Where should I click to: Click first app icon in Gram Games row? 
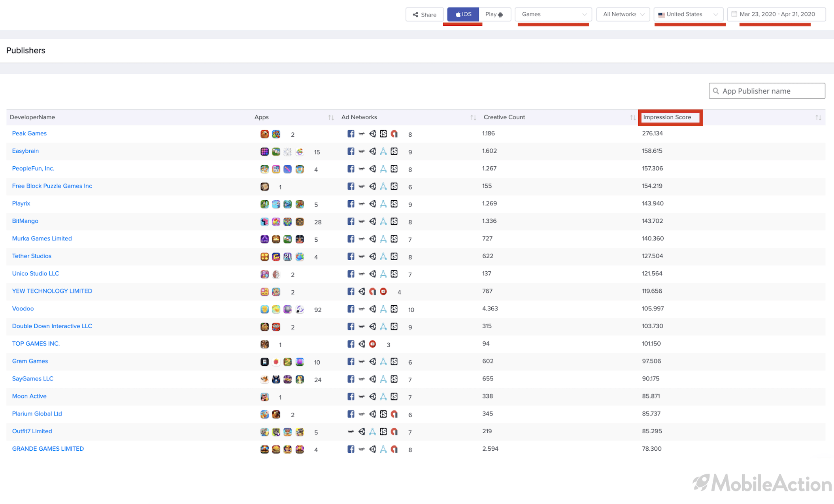pos(264,362)
